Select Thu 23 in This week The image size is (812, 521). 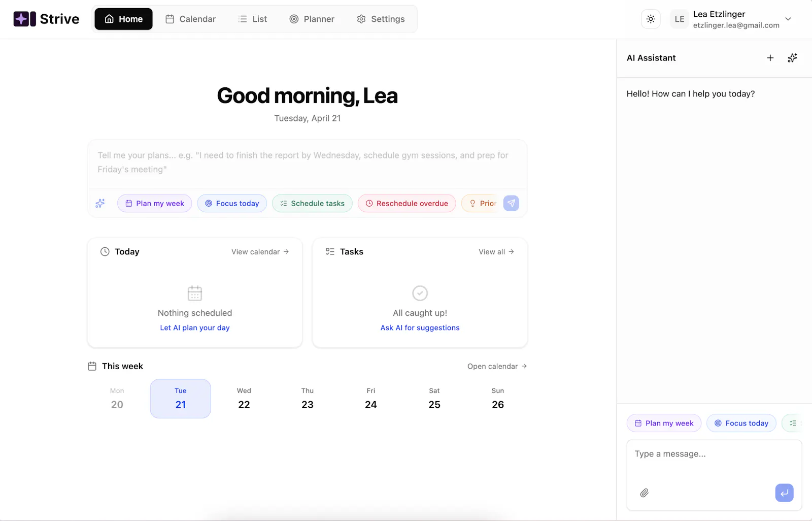point(308,399)
